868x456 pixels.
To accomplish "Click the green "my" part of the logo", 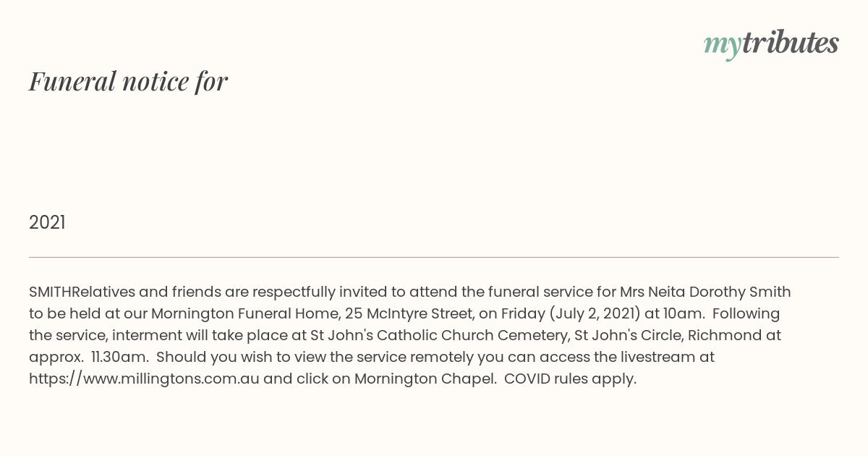I will [723, 46].
